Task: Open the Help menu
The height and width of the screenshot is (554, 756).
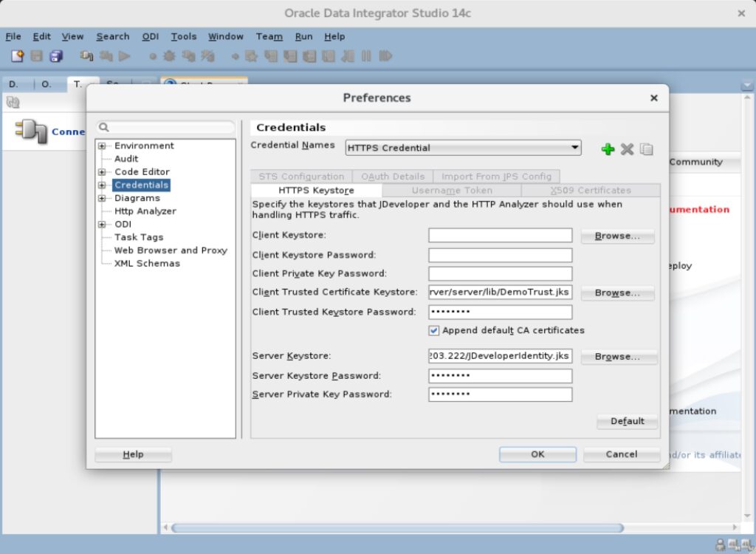Action: [x=334, y=37]
